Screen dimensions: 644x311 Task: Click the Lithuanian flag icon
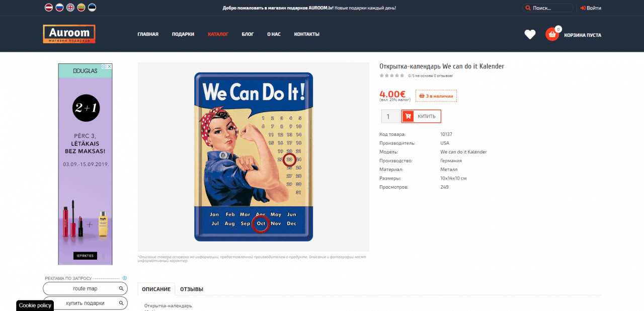pyautogui.click(x=81, y=8)
